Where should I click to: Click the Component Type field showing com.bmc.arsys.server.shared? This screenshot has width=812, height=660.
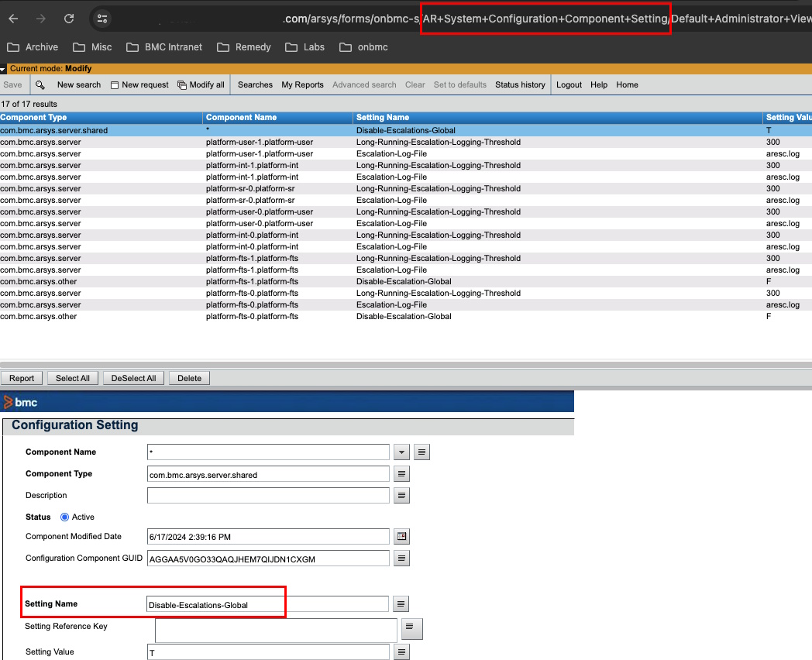point(268,473)
